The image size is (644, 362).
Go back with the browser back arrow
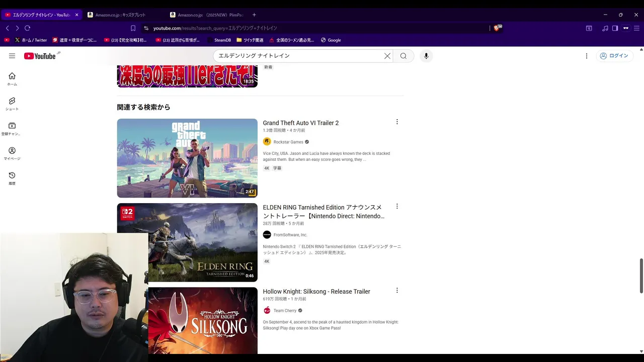[7, 28]
